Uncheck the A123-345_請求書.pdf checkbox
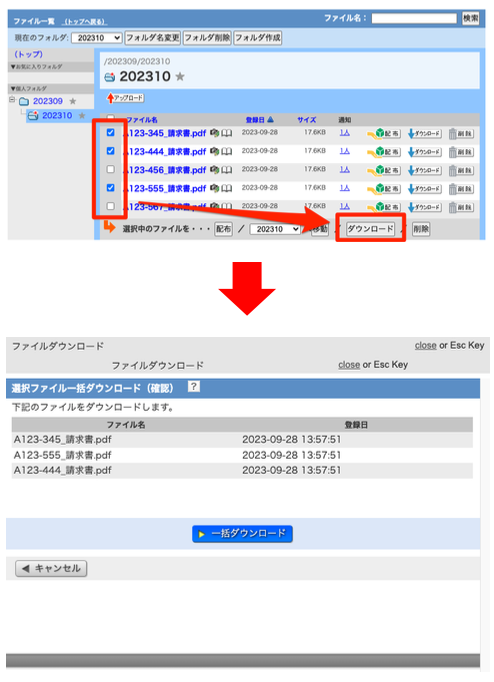Image resolution: width=494 pixels, height=682 pixels. 110,132
